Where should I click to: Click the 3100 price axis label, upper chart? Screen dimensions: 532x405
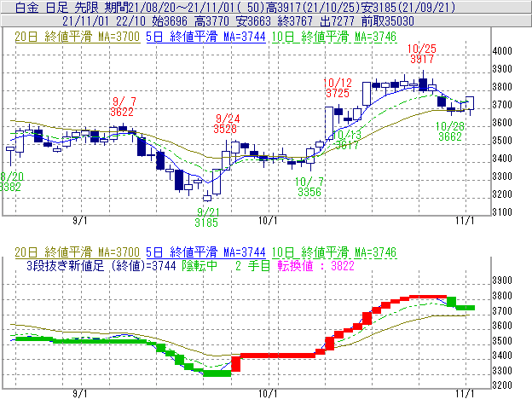tap(502, 212)
